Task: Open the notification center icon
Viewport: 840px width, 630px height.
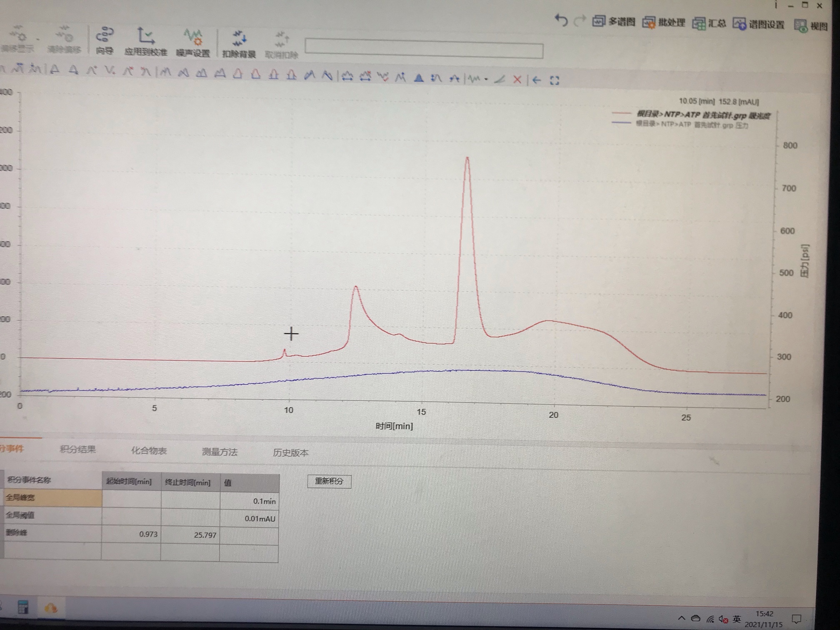Action: pos(796,620)
